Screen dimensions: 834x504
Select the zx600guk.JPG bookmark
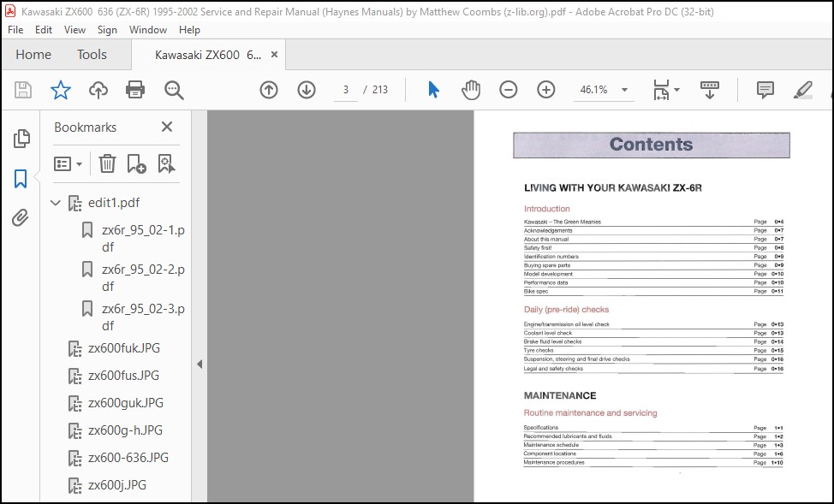point(126,403)
